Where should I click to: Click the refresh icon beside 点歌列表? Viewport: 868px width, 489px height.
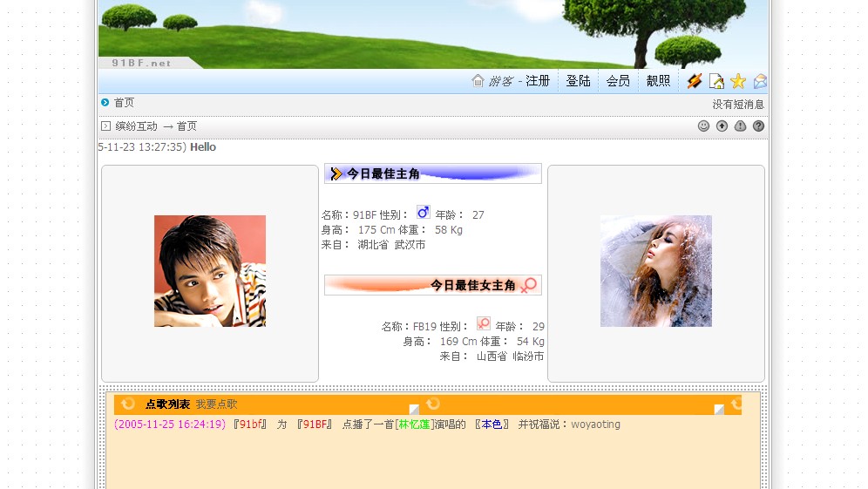(x=128, y=404)
